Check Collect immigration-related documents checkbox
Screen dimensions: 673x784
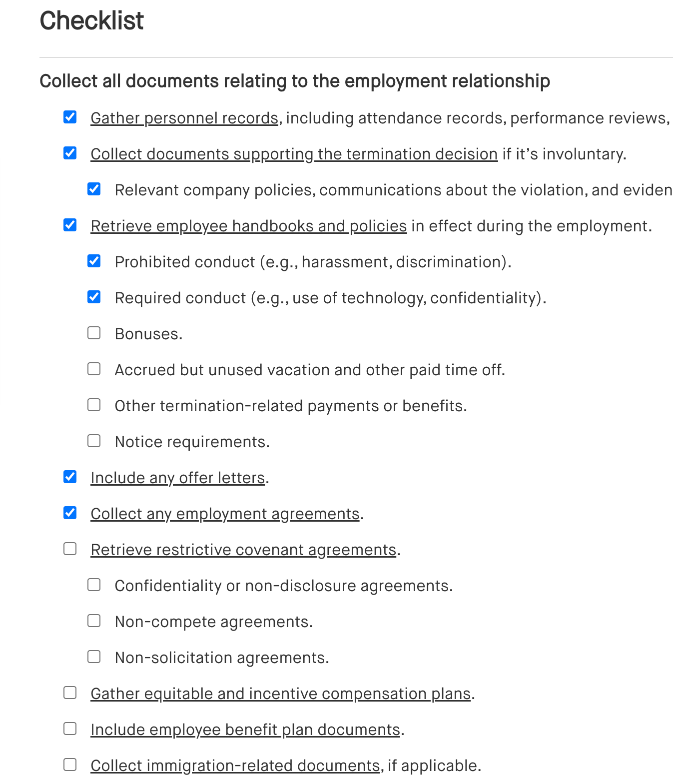tap(70, 765)
